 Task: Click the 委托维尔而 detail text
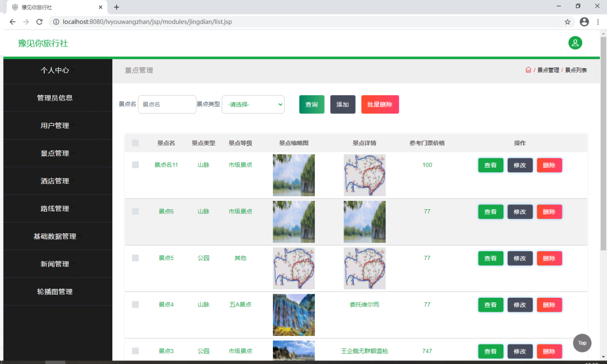(x=364, y=304)
